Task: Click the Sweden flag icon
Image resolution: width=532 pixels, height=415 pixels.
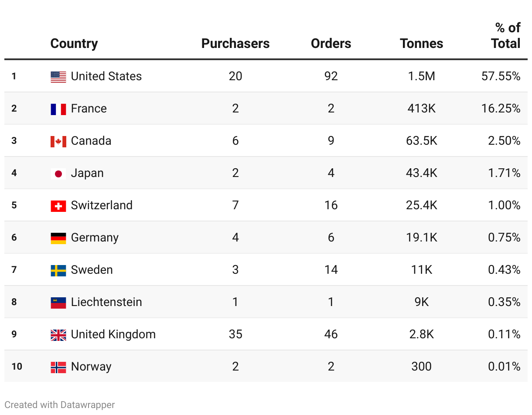Action: [x=58, y=270]
